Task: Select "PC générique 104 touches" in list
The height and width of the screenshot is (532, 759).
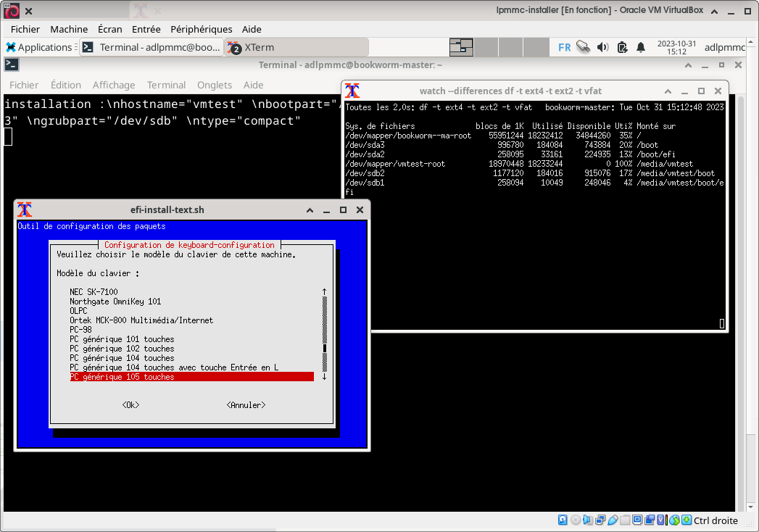Action: point(122,358)
